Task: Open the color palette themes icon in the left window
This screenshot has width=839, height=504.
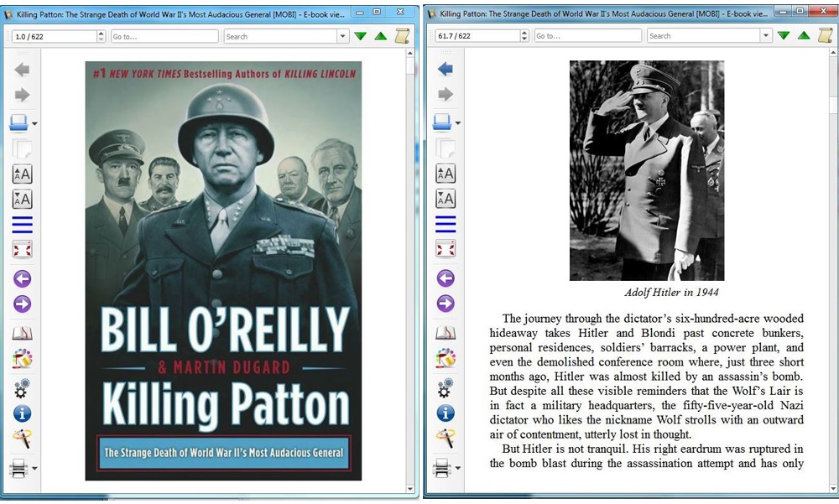Action: (22, 358)
